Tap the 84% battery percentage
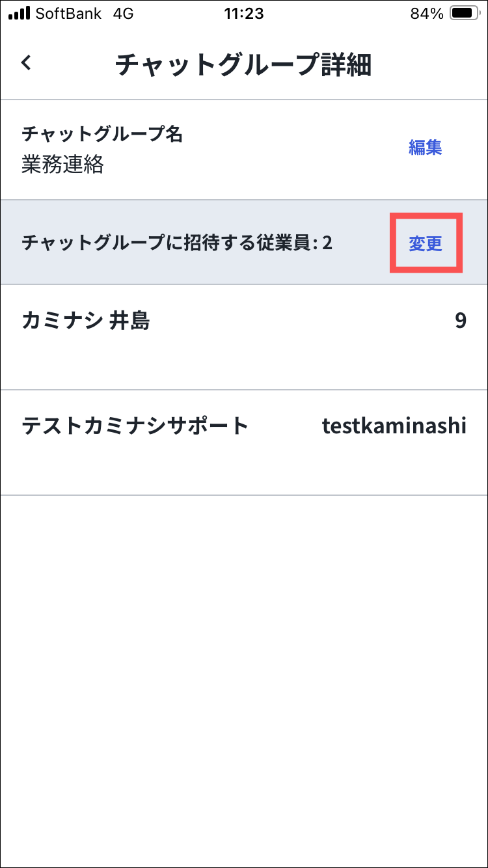The width and height of the screenshot is (488, 868). [x=427, y=14]
